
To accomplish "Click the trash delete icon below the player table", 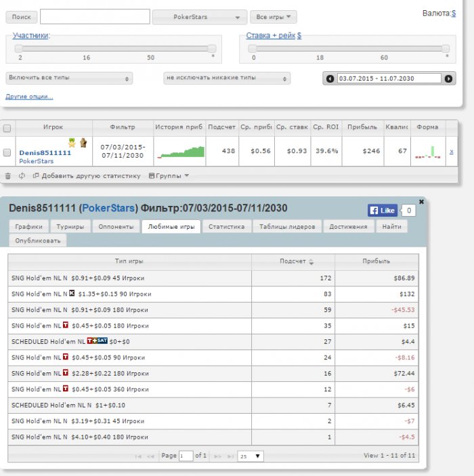I will (8, 176).
